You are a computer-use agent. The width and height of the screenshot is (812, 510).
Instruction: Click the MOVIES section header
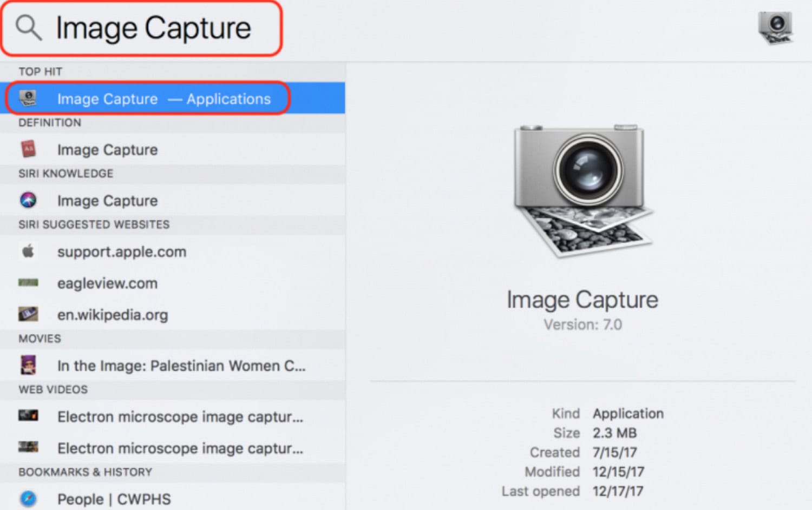coord(40,339)
